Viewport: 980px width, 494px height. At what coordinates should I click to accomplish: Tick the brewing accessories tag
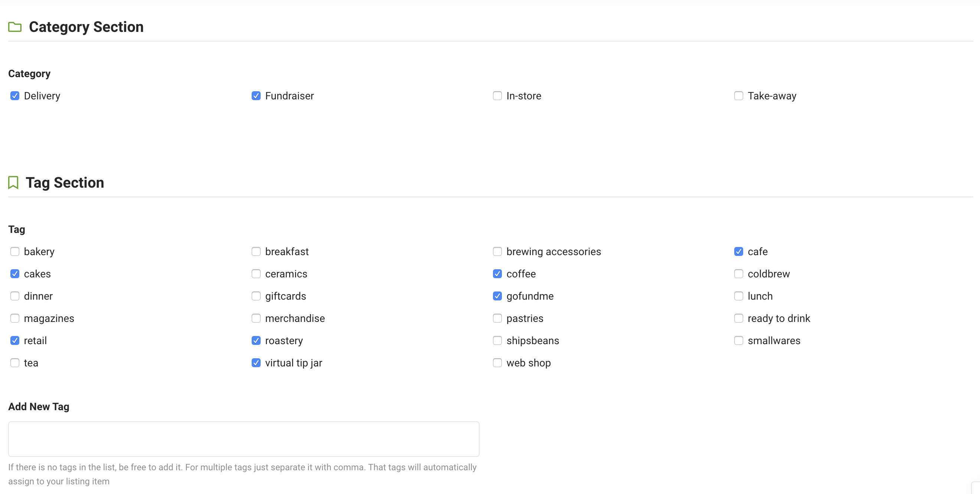pos(497,251)
